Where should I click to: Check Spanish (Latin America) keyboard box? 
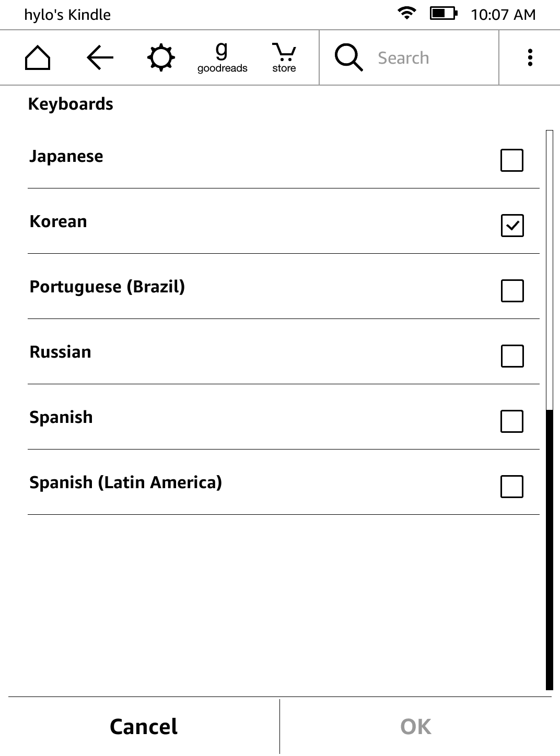pos(512,487)
